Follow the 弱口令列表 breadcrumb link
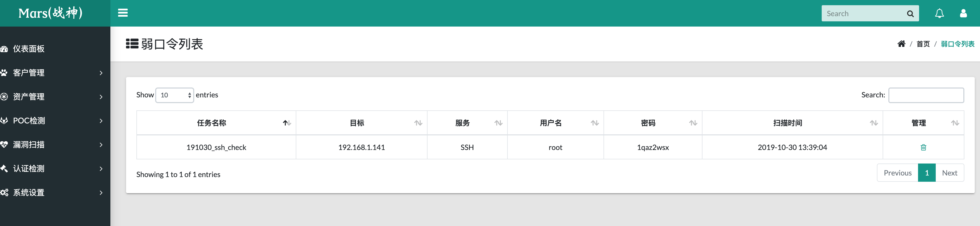Image resolution: width=980 pixels, height=226 pixels. 958,44
